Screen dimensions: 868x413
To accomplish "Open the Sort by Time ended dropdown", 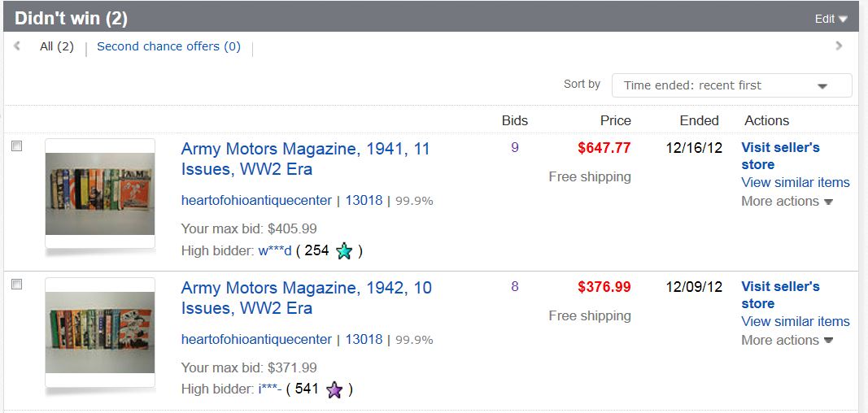I will (731, 85).
